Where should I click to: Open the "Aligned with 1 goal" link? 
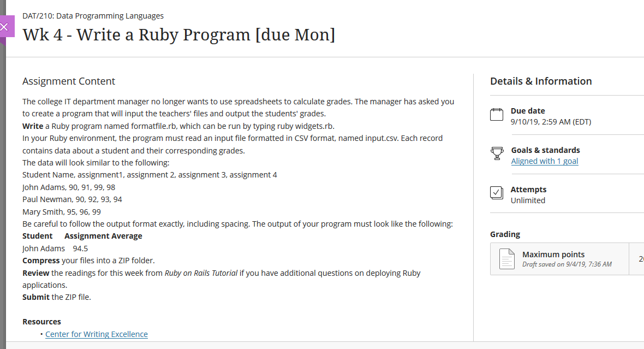point(544,161)
